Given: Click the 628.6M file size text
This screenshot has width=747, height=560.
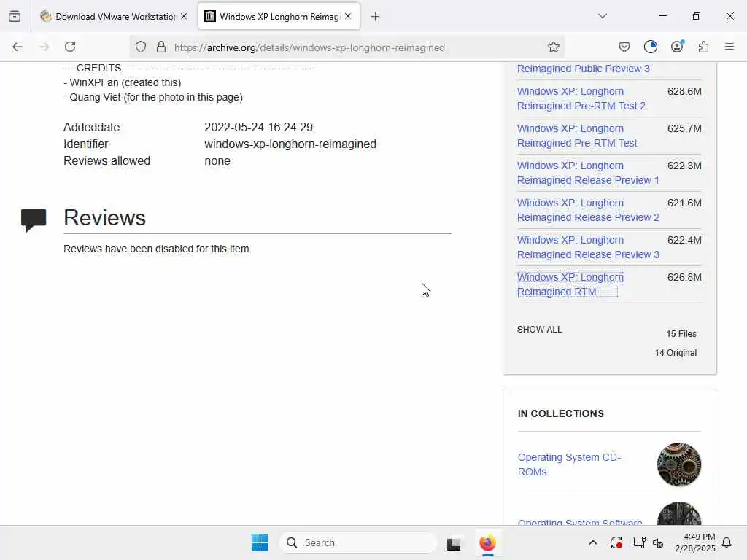Looking at the screenshot, I should [684, 91].
